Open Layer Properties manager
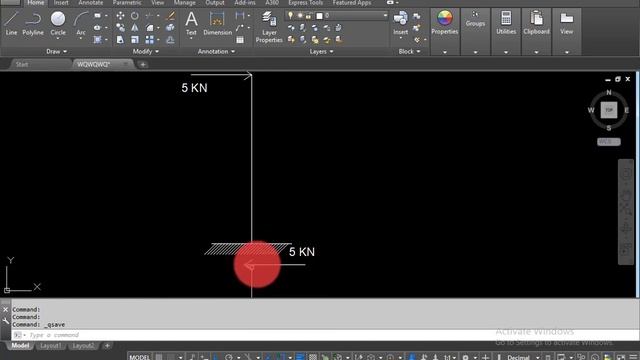This screenshot has height=360, width=640. 269,27
